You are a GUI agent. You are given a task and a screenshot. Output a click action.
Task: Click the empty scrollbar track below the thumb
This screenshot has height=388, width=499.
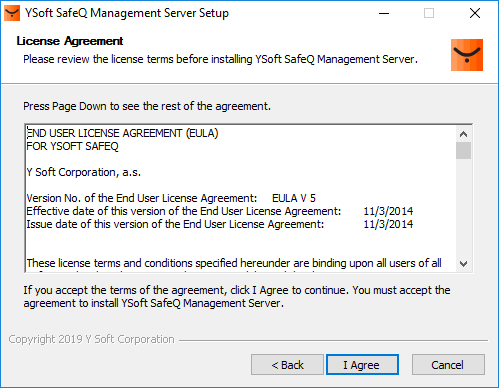click(x=463, y=207)
